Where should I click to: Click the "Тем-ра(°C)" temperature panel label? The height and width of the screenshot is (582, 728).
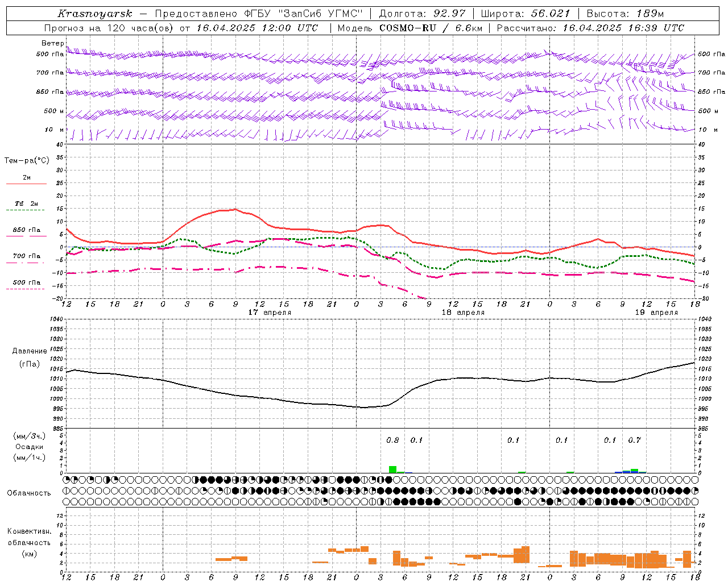pyautogui.click(x=27, y=161)
